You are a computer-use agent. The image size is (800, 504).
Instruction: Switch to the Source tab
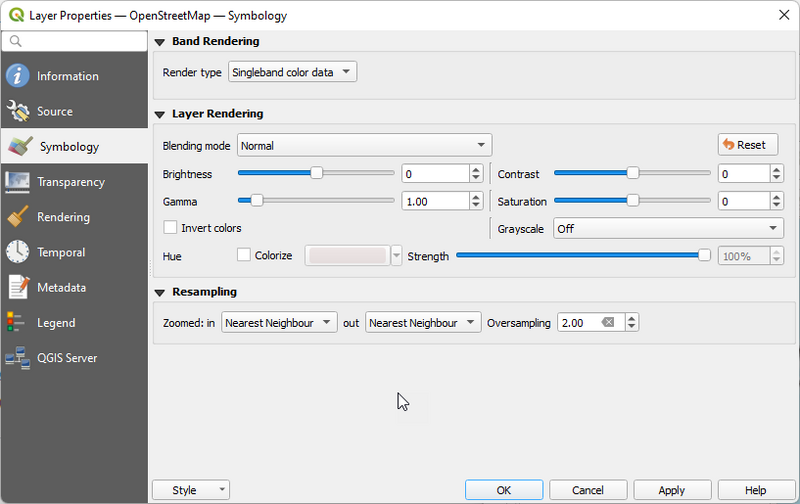(x=74, y=111)
